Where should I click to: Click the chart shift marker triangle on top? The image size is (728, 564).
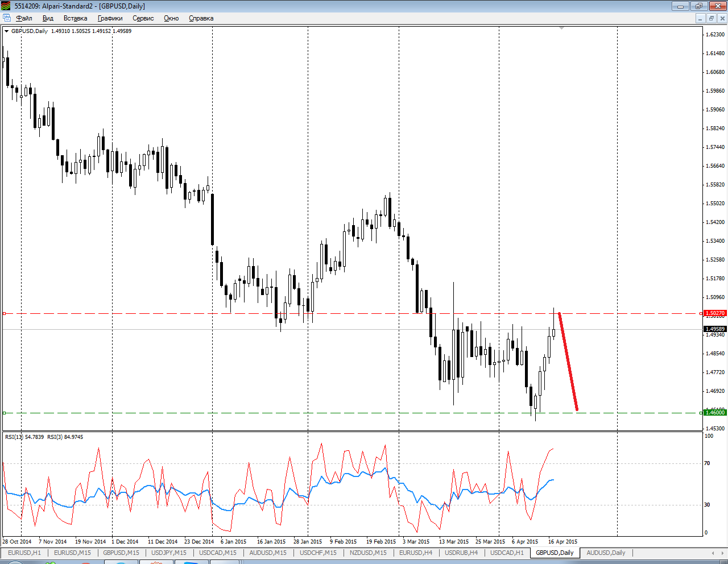click(561, 28)
